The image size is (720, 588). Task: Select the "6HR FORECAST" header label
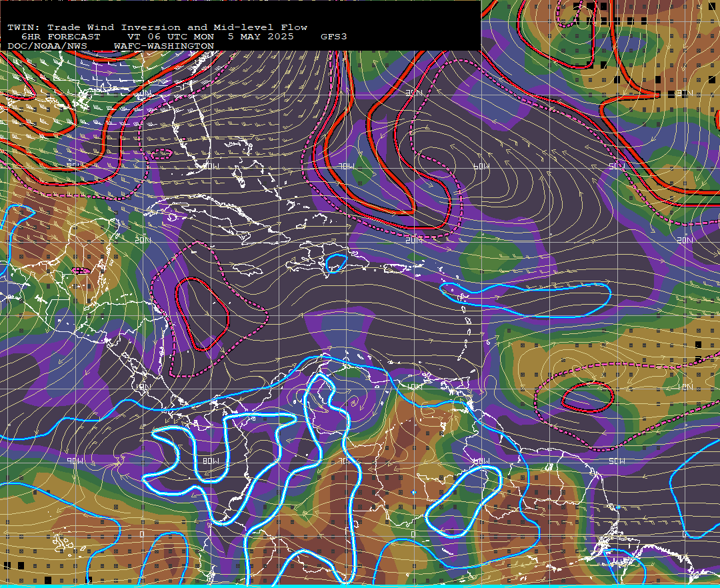(61, 37)
